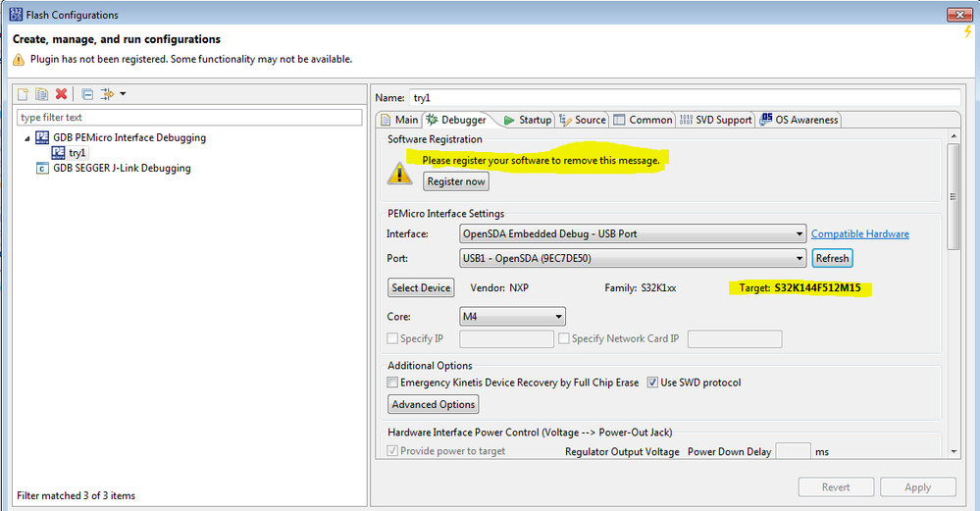Click the GDB PEMicro Interface Debugging icon
980x511 pixels.
[x=42, y=137]
